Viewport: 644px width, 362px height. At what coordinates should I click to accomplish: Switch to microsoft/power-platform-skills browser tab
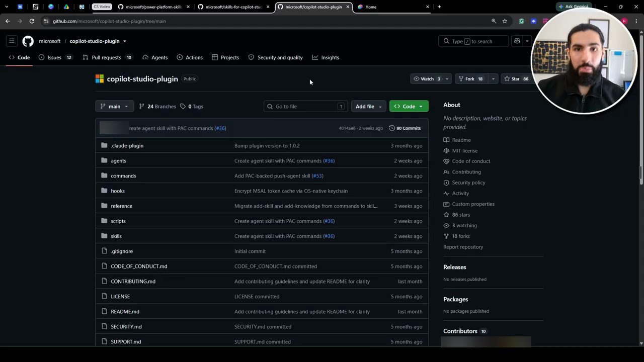pyautogui.click(x=154, y=7)
